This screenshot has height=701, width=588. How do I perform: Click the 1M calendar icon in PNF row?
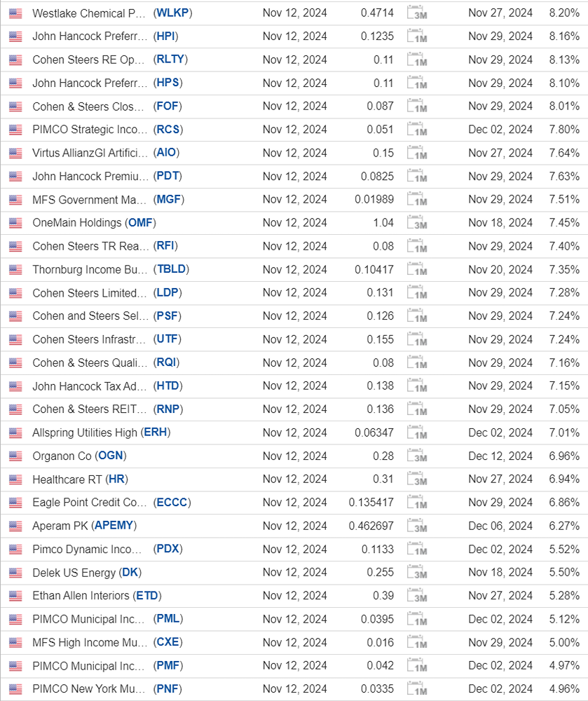pos(417,688)
